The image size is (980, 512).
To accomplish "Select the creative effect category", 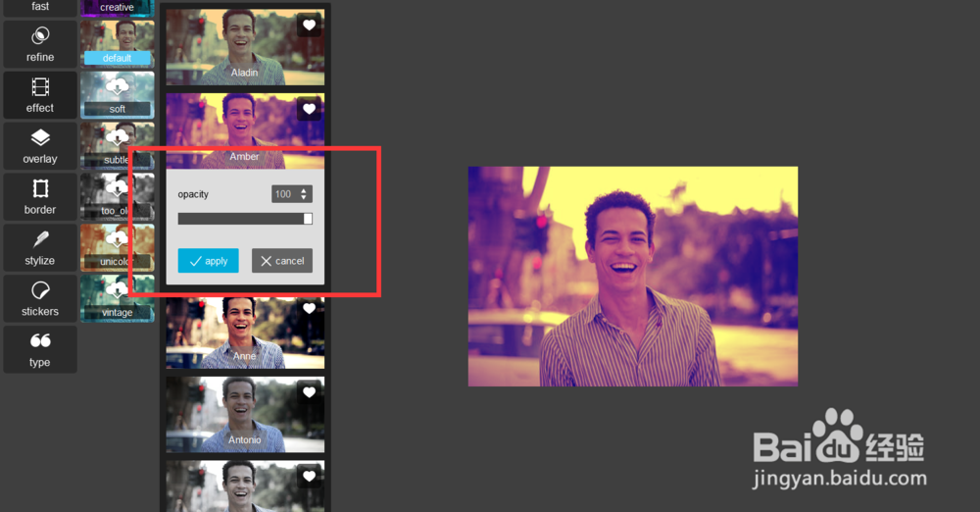I will coord(117,8).
